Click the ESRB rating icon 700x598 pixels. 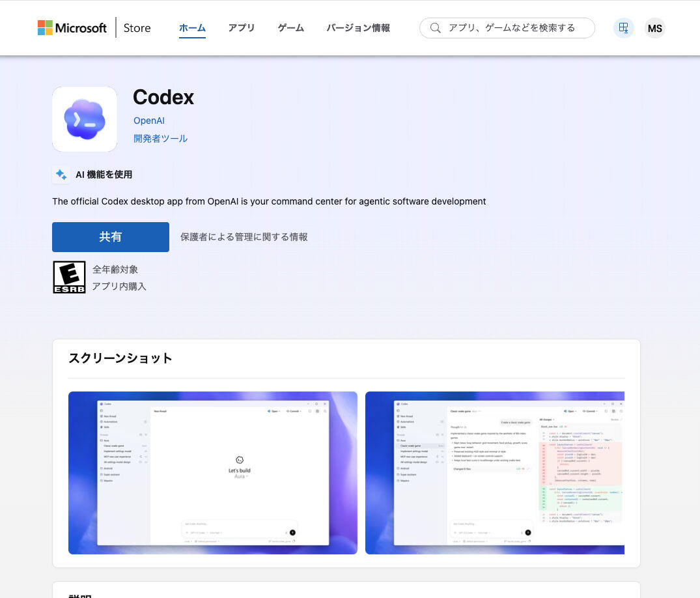69,277
